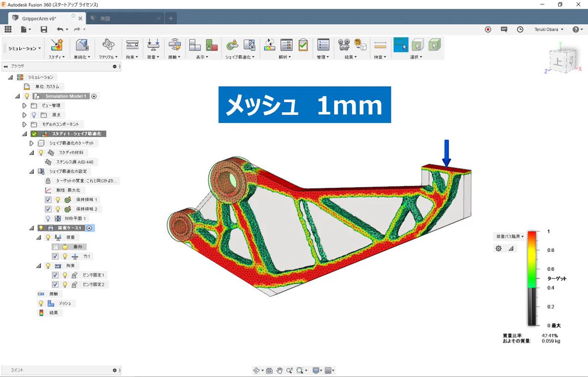Open the Teruki Obara account dropdown
Image resolution: width=588 pixels, height=377 pixels.
pyautogui.click(x=549, y=29)
